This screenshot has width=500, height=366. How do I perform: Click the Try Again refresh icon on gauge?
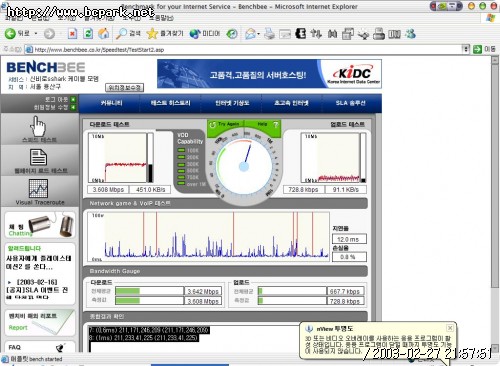(212, 125)
